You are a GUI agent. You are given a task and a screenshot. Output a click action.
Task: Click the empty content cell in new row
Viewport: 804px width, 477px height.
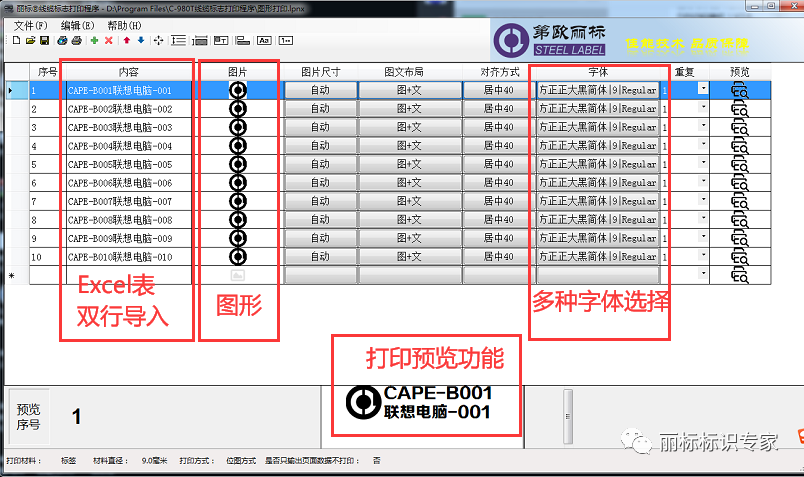pos(129,275)
